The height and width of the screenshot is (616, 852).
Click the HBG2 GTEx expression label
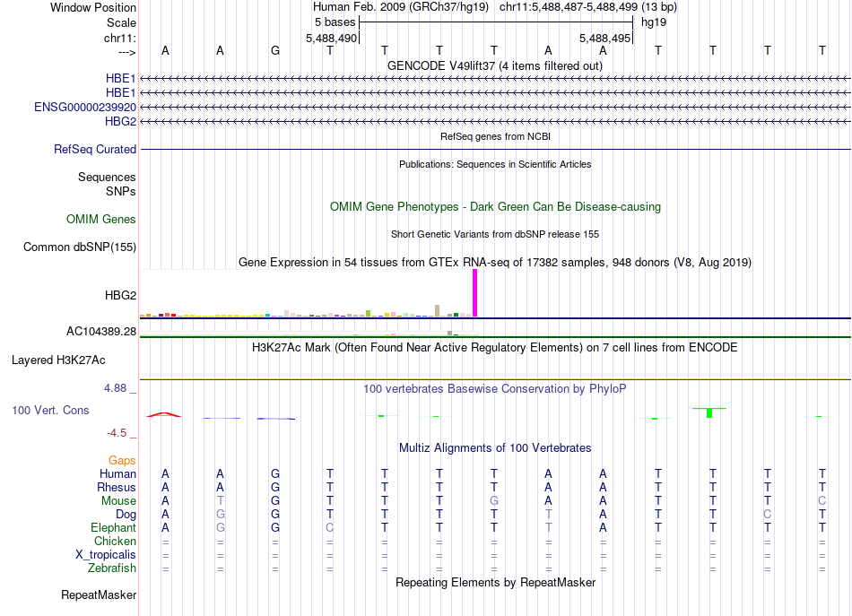[120, 295]
